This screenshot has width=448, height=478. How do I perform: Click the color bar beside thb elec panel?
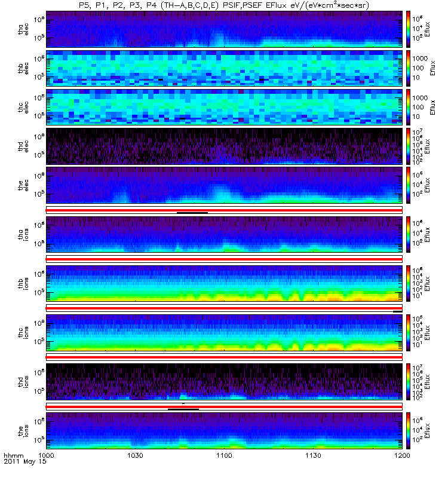coord(408,68)
